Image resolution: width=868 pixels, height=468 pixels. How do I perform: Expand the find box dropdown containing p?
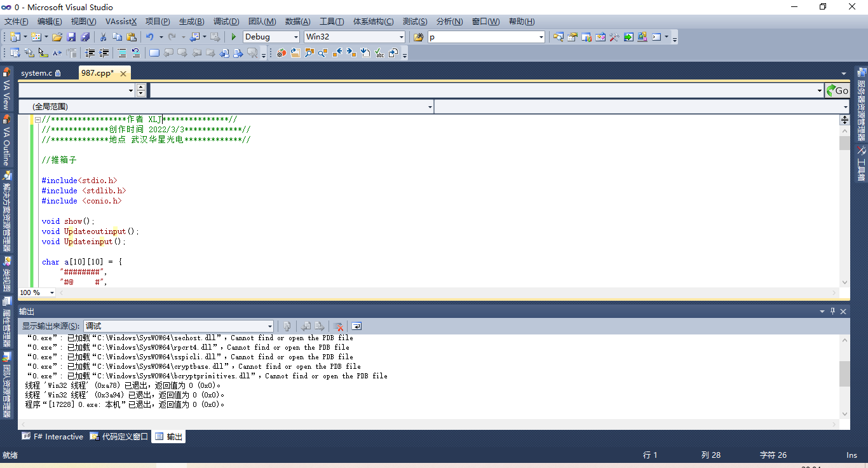pos(541,37)
